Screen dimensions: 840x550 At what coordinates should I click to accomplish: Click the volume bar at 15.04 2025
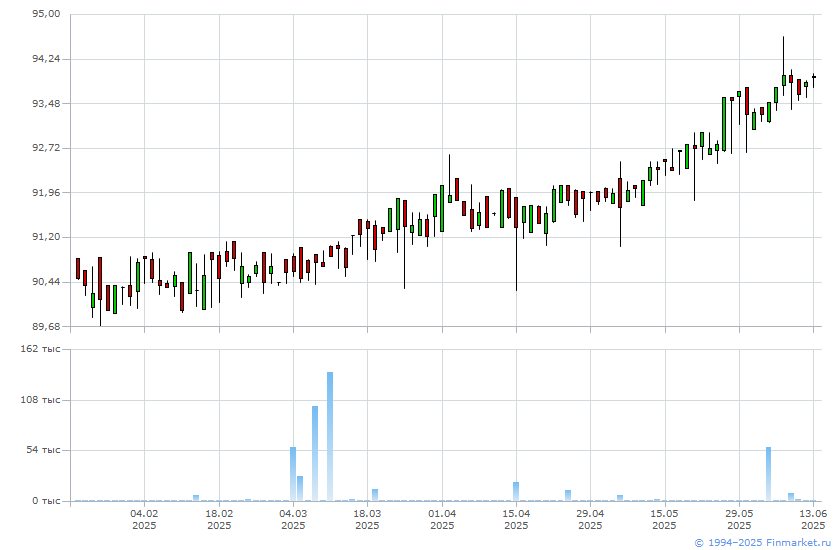click(x=516, y=492)
